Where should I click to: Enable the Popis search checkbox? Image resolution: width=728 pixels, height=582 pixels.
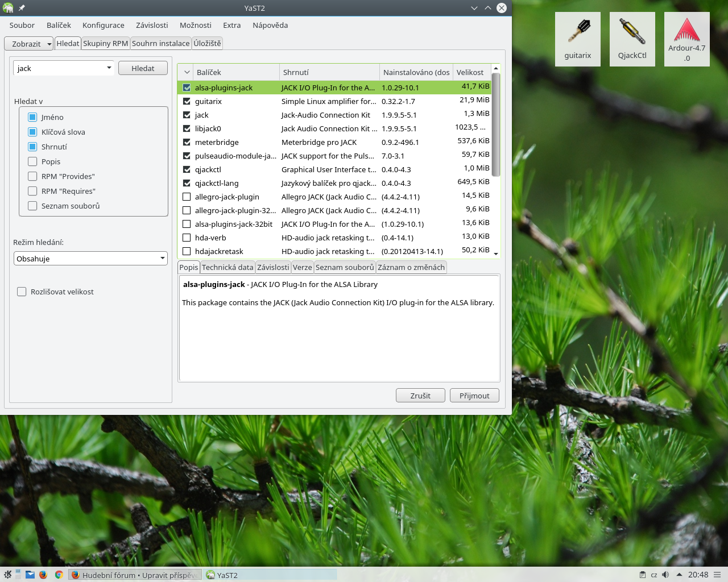click(32, 161)
